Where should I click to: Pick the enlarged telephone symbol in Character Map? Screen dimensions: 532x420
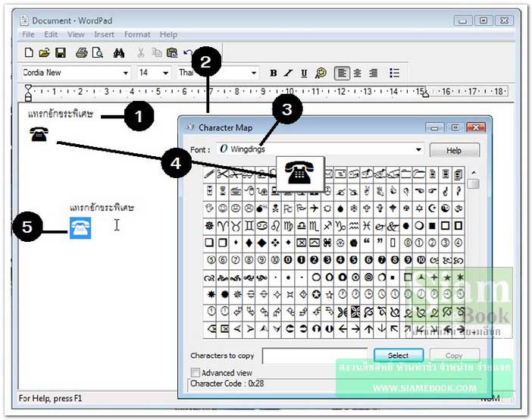click(300, 173)
